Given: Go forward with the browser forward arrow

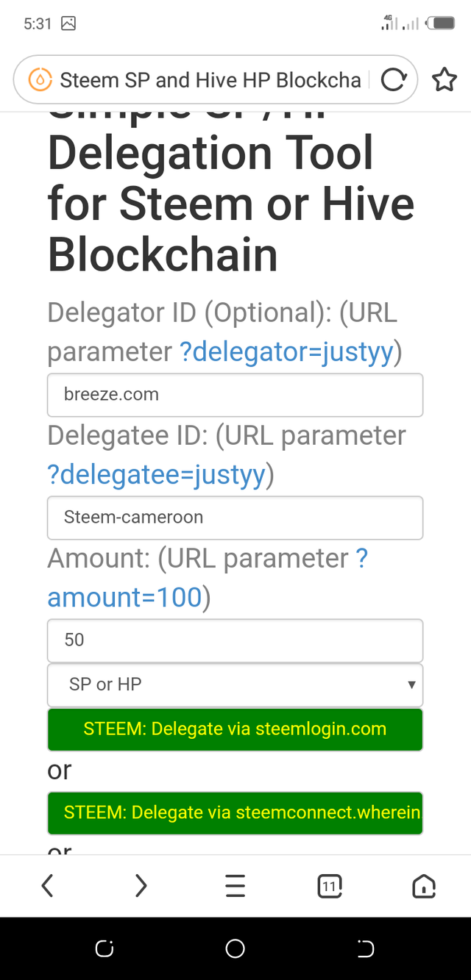Looking at the screenshot, I should pos(141,886).
